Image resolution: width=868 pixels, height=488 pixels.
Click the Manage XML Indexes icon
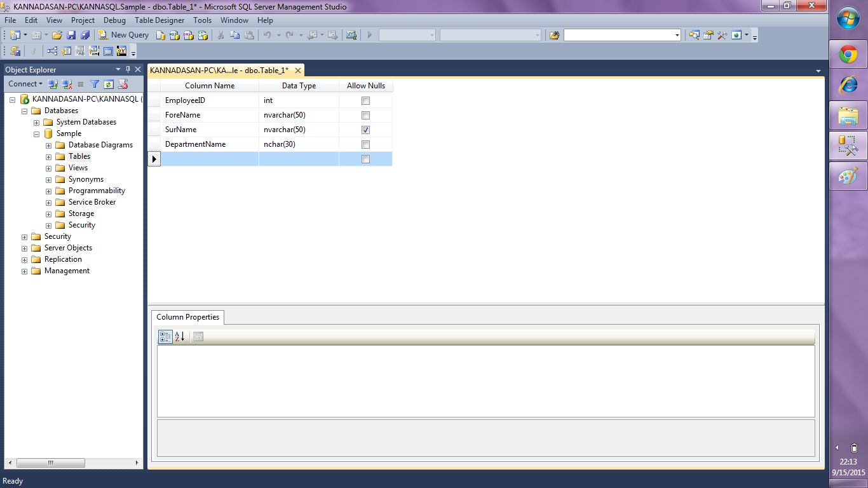pyautogui.click(x=94, y=51)
